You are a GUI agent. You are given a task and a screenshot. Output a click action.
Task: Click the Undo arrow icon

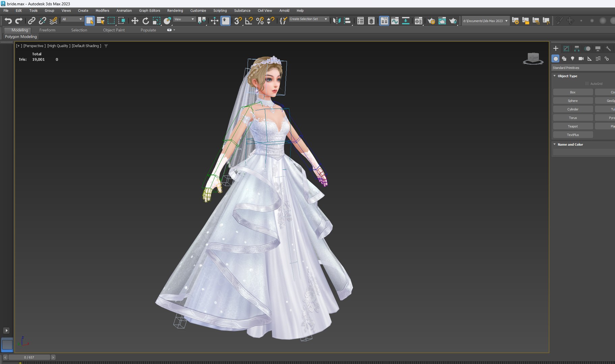pyautogui.click(x=8, y=21)
